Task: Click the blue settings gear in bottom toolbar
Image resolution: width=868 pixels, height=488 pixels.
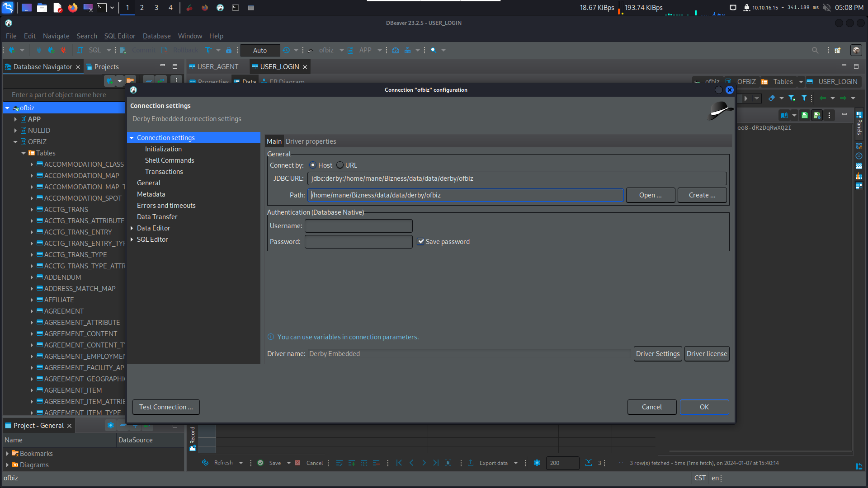Action: 537,463
